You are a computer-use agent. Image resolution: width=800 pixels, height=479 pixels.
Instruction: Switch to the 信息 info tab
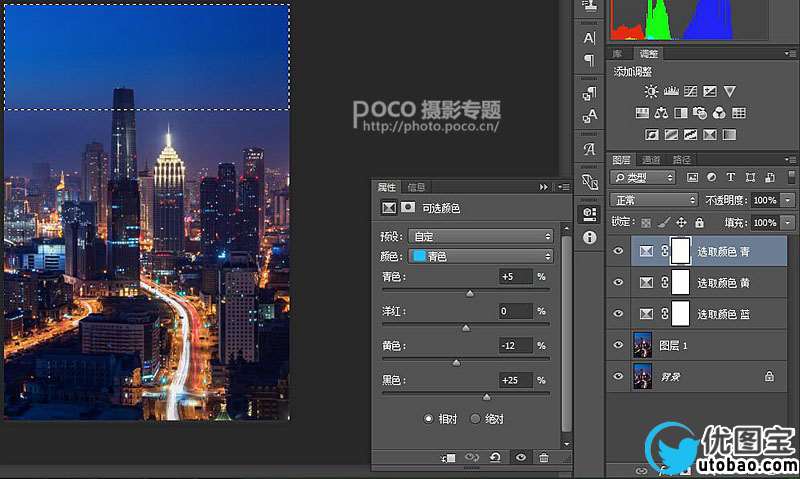click(416, 187)
